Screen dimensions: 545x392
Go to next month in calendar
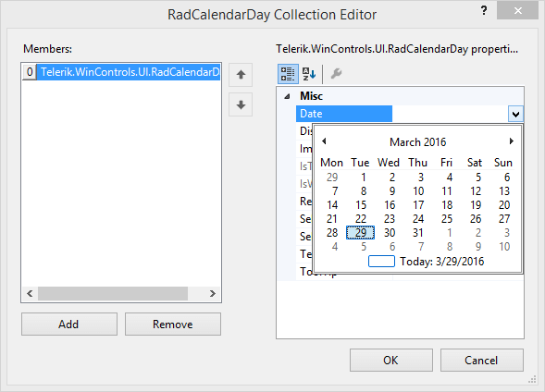pyautogui.click(x=512, y=141)
